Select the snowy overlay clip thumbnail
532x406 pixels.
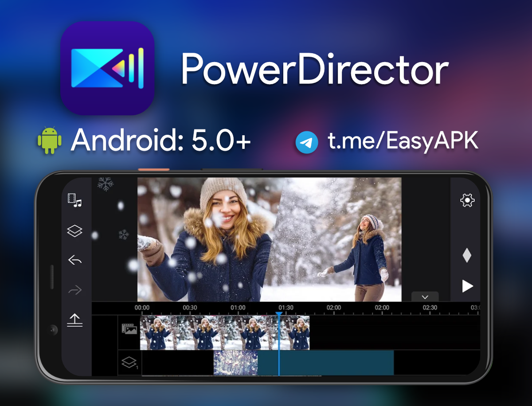pos(235,363)
